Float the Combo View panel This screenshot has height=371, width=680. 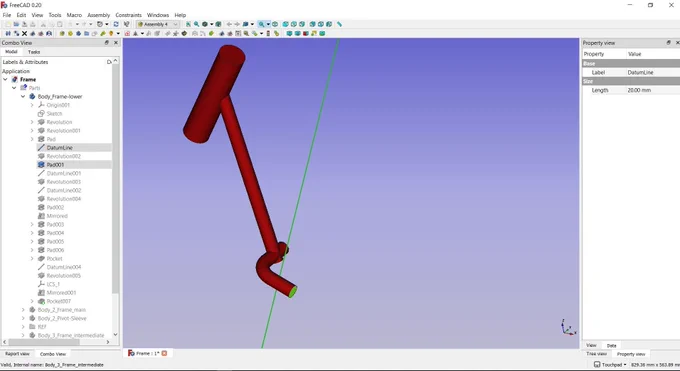[x=107, y=43]
